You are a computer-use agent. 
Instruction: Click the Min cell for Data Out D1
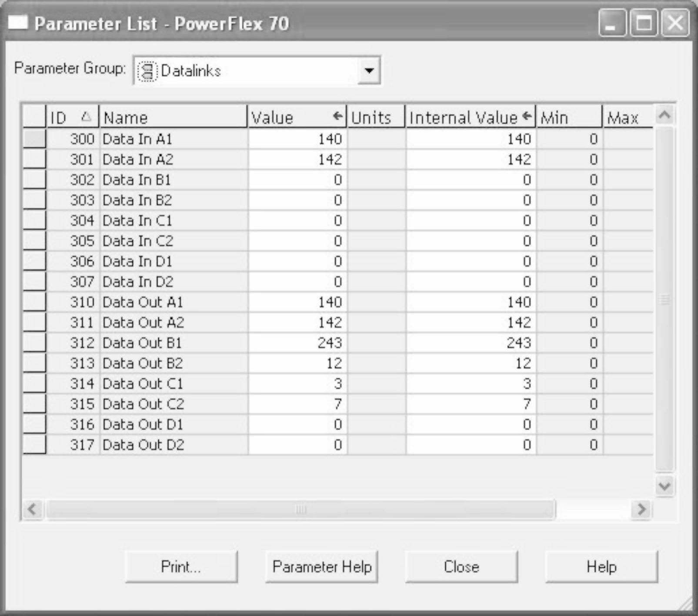570,424
